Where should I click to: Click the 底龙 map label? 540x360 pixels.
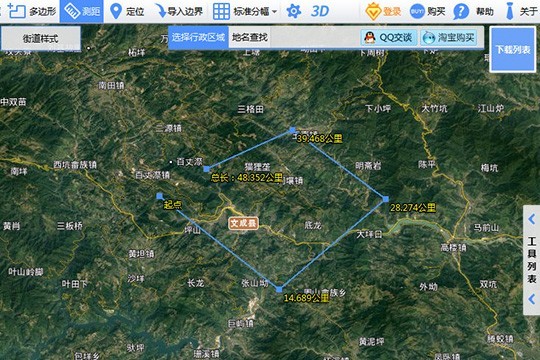pyautogui.click(x=313, y=226)
